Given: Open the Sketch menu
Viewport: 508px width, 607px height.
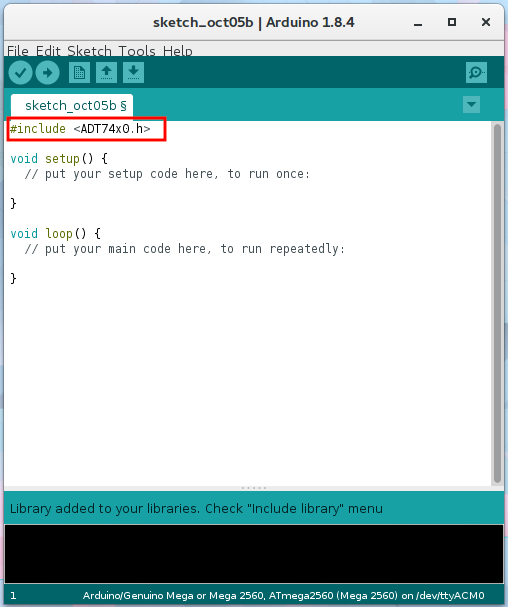Looking at the screenshot, I should [x=89, y=51].
